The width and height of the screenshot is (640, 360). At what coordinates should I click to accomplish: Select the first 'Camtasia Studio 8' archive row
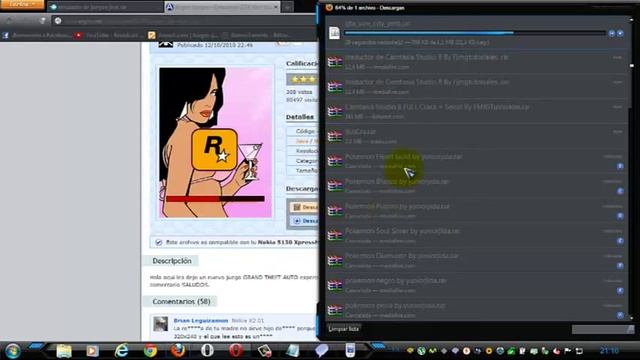pyautogui.click(x=476, y=62)
